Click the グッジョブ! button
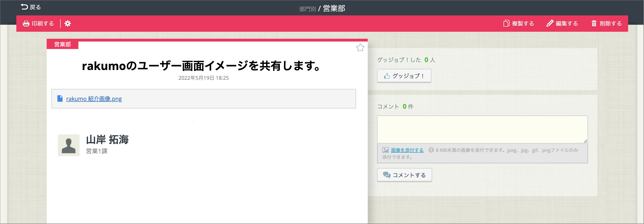This screenshot has width=644, height=224. click(404, 76)
